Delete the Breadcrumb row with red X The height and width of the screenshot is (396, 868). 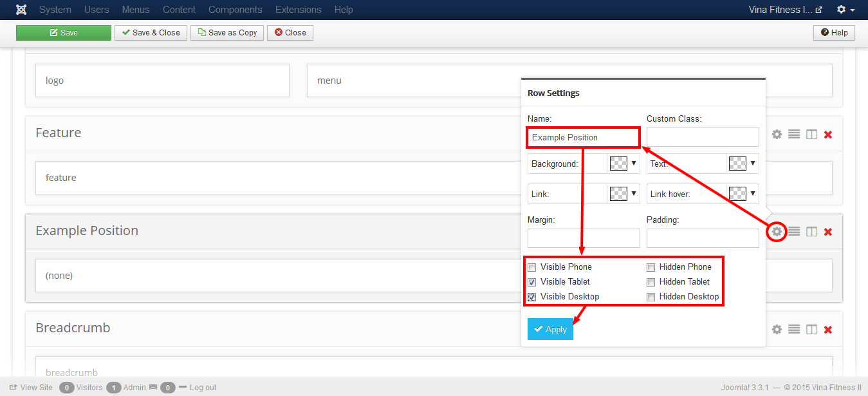click(828, 329)
